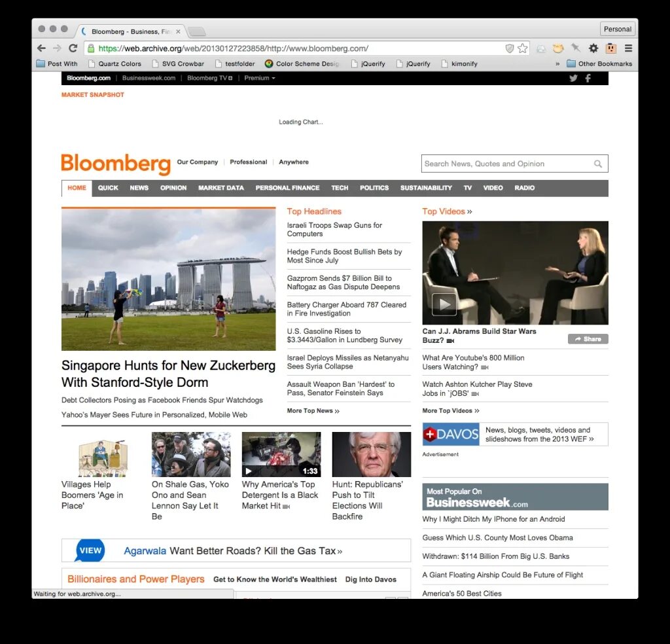Open the Businessweek.com top bar link

149,78
